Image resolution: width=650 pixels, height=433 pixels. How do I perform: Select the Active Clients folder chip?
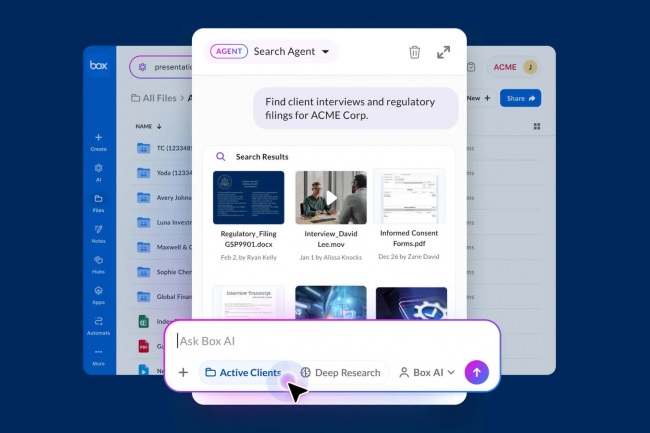243,373
